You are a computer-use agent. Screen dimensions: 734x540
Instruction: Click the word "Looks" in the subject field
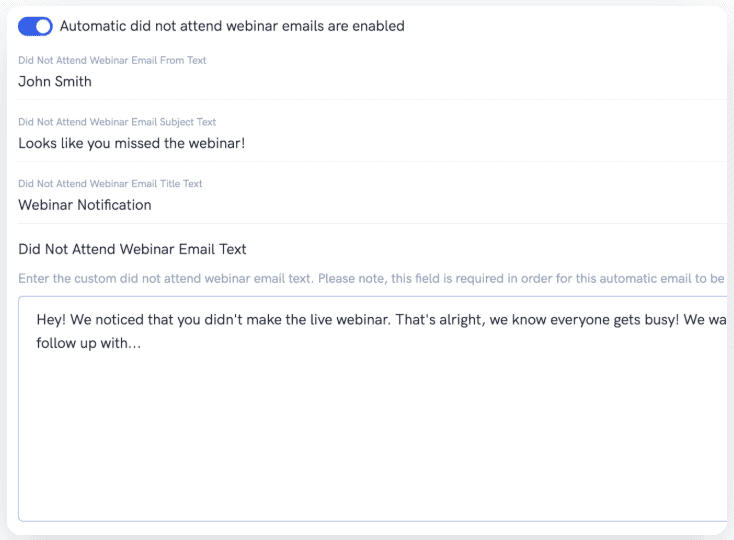point(38,143)
